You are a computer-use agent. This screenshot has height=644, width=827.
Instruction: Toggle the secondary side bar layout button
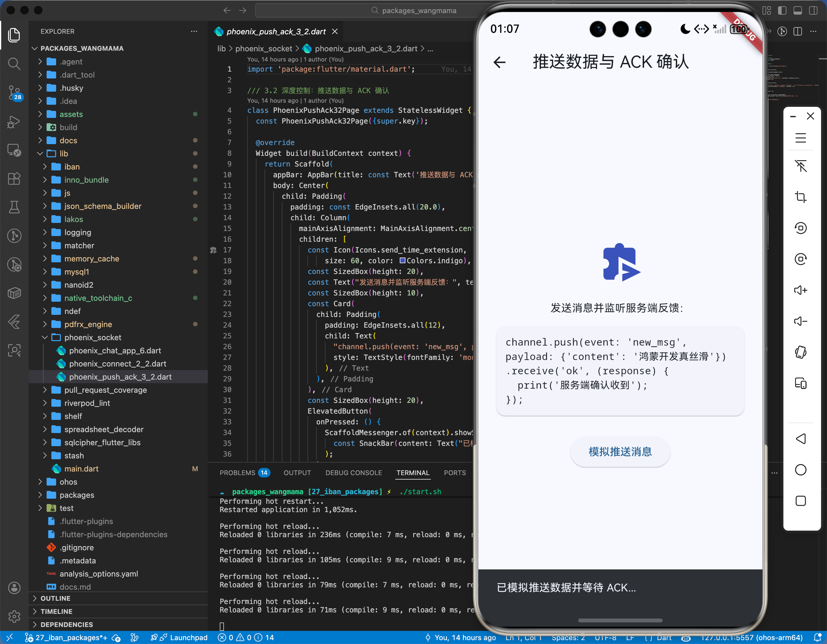pyautogui.click(x=813, y=11)
